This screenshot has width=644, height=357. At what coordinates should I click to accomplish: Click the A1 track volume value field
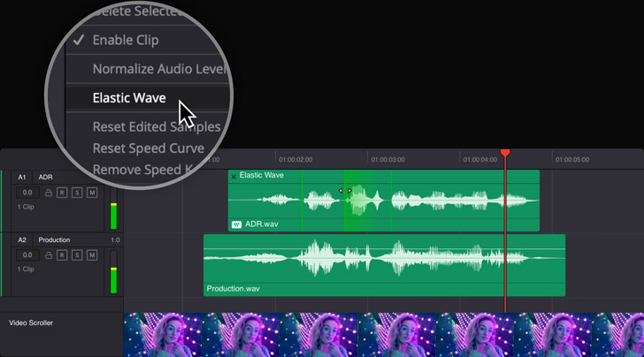click(x=27, y=193)
